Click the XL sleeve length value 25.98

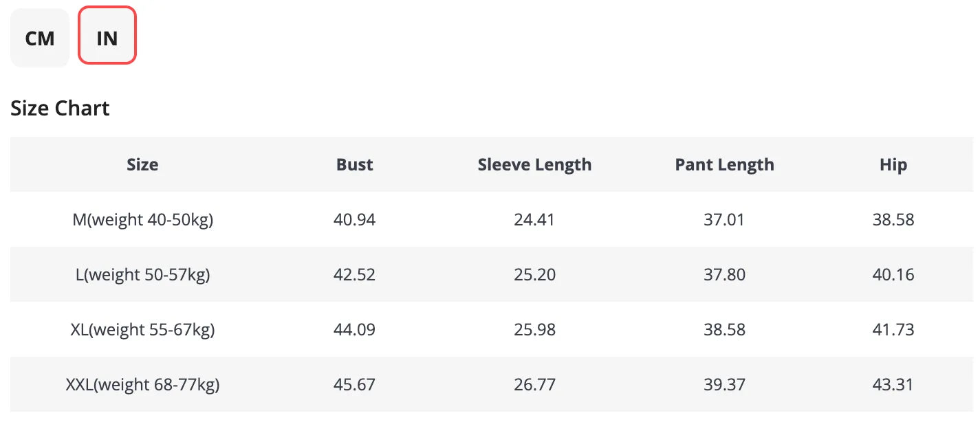coord(534,330)
